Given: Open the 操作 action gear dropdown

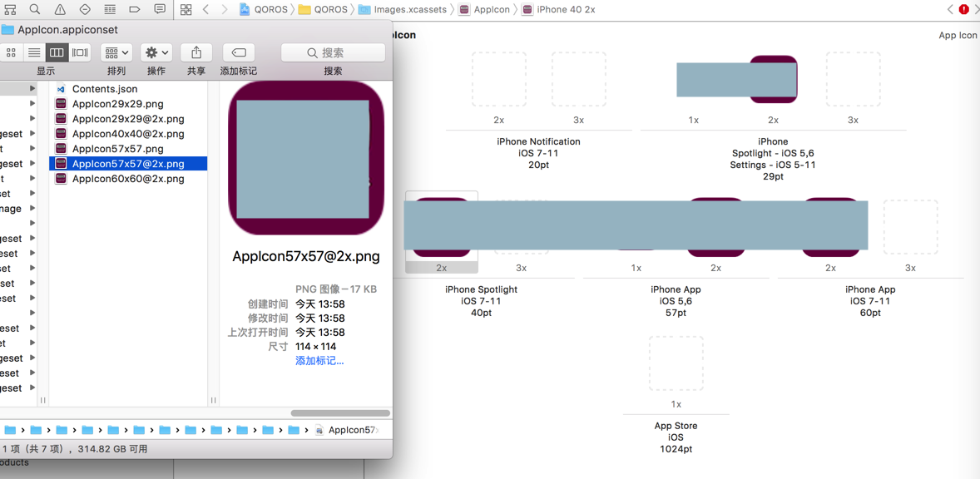Looking at the screenshot, I should [156, 52].
